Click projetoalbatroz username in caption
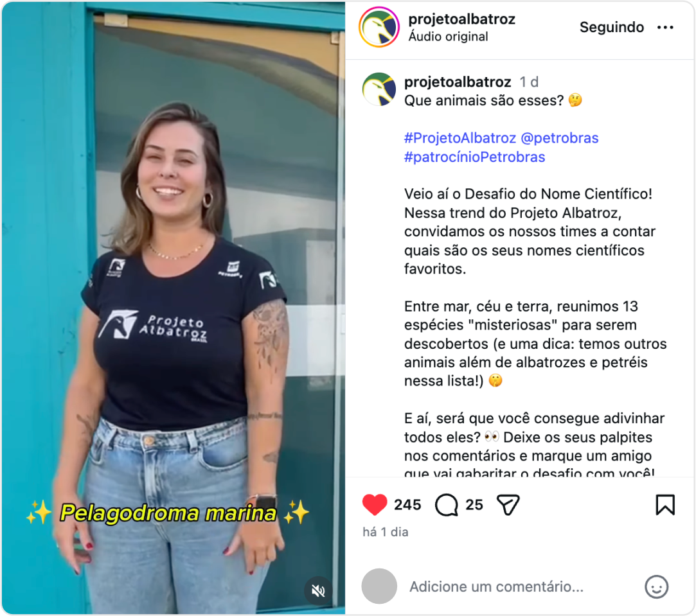 pos(458,82)
